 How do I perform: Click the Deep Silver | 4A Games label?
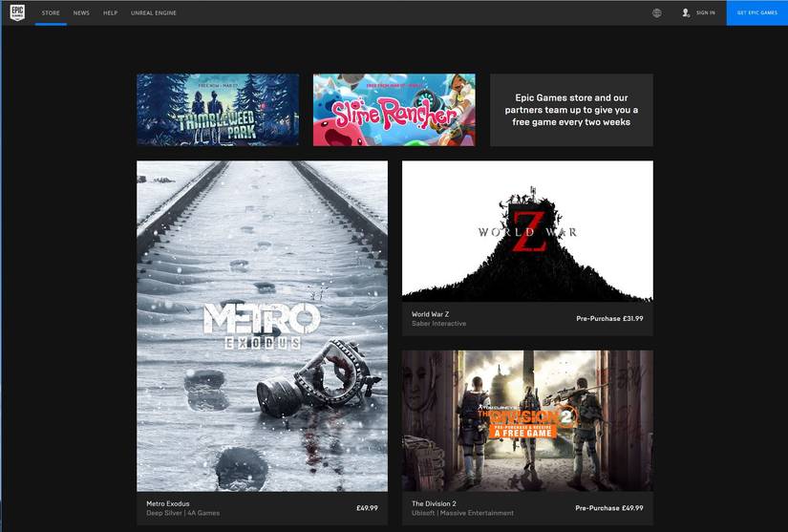point(183,513)
